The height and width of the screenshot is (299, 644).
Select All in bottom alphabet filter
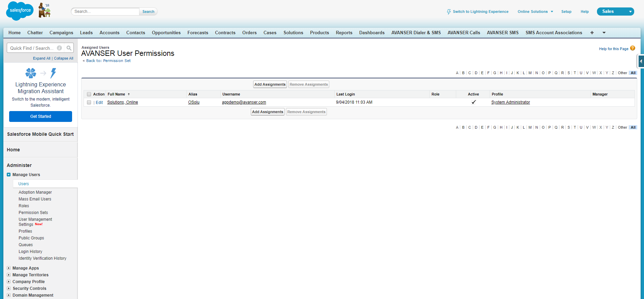[633, 127]
